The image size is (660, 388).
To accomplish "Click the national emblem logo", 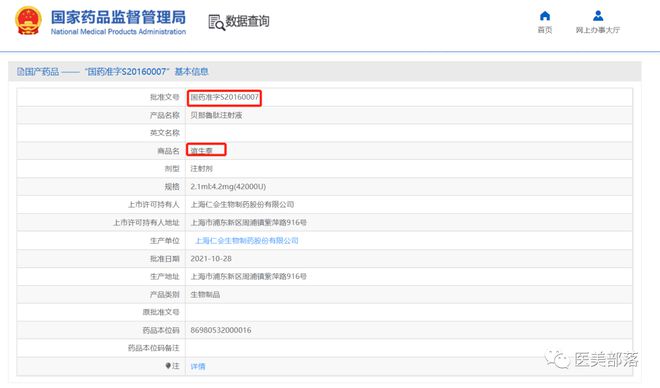I will click(x=28, y=21).
